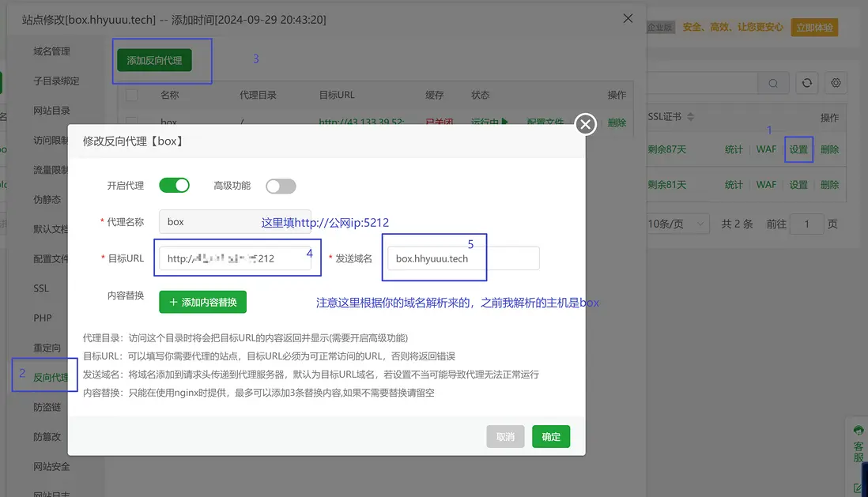Viewport: 868px width, 497px height.
Task: Open 防盗链 menu item
Action: tap(47, 408)
